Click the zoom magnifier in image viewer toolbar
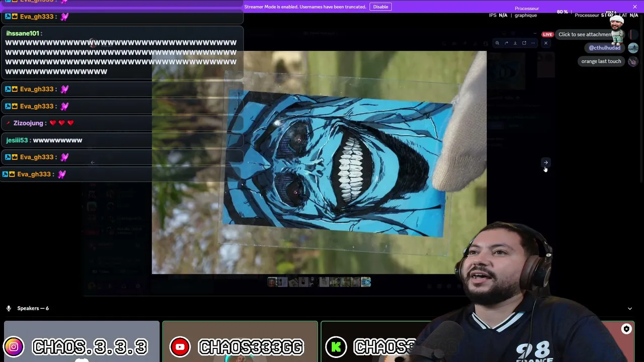This screenshot has width=644, height=362. pos(497,43)
